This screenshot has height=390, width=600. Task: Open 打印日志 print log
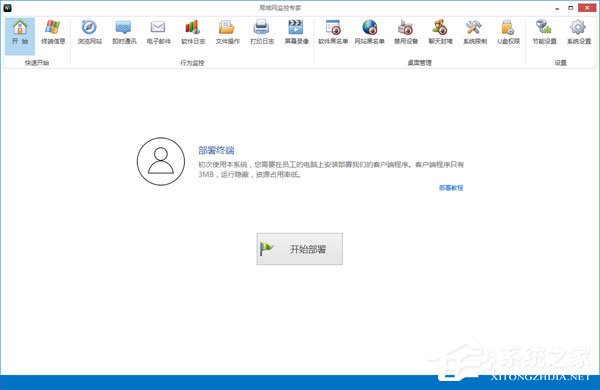click(x=262, y=33)
